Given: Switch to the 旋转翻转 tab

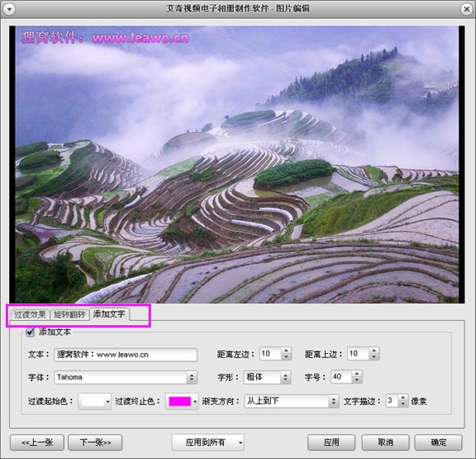Looking at the screenshot, I should [69, 314].
